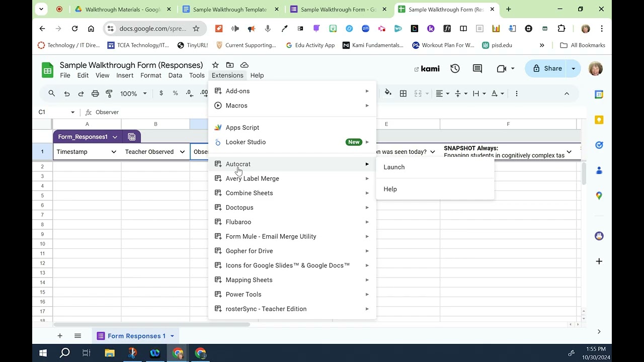Open zoom level 100% dropdown

(x=133, y=94)
